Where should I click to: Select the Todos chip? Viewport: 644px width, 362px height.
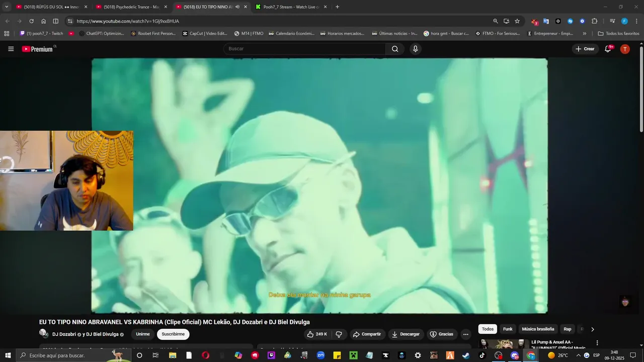pos(488,329)
